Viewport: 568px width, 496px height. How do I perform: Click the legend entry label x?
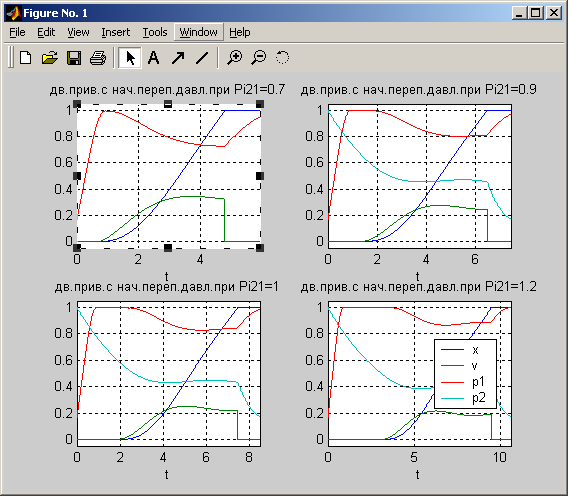(x=475, y=350)
